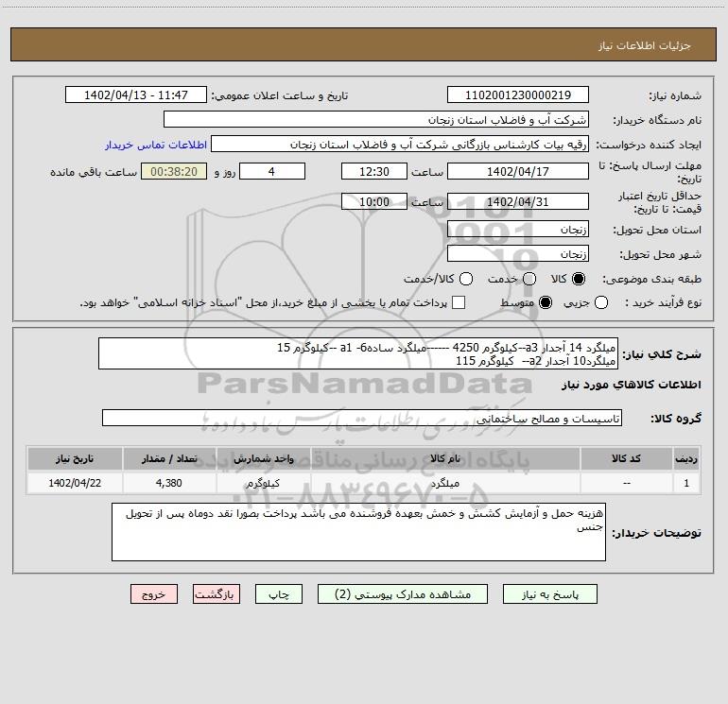The width and height of the screenshot is (728, 704).
Task: Click the توضیحات خریدار text area
Action: pos(358,532)
